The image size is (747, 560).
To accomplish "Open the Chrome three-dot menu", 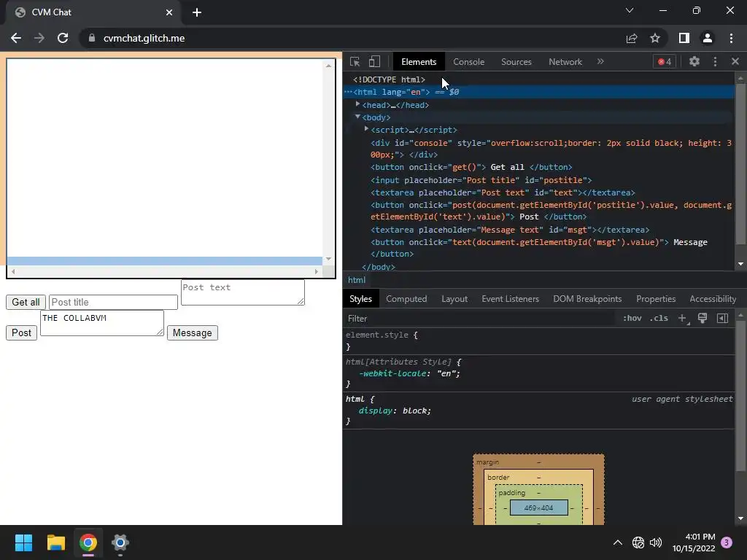I will click(x=731, y=38).
